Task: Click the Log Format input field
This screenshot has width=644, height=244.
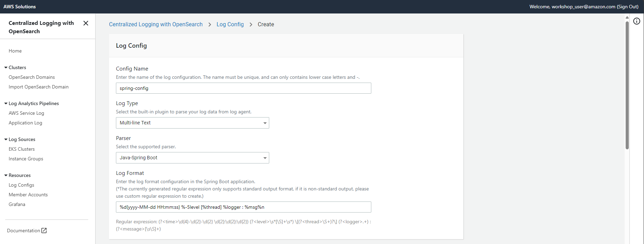Action: (243, 207)
